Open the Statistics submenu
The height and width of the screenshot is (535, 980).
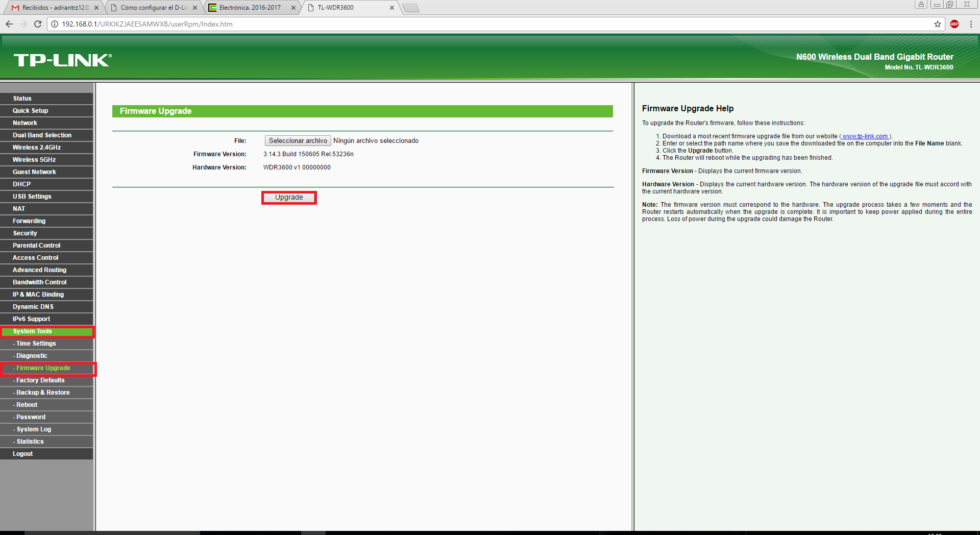point(46,442)
